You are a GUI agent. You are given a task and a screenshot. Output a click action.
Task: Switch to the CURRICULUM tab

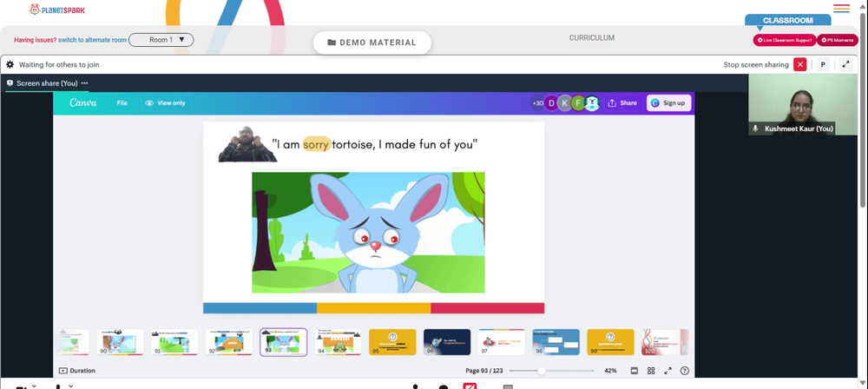click(x=592, y=37)
